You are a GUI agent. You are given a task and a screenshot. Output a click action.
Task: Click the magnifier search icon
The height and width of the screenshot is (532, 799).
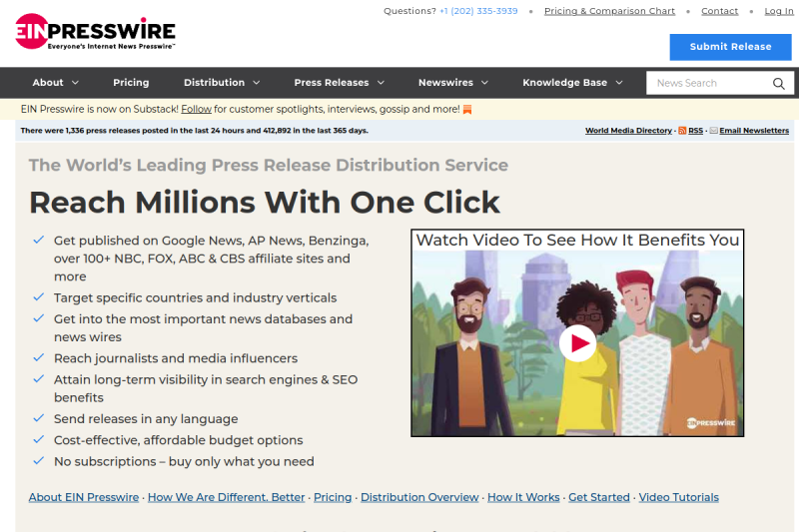click(778, 83)
